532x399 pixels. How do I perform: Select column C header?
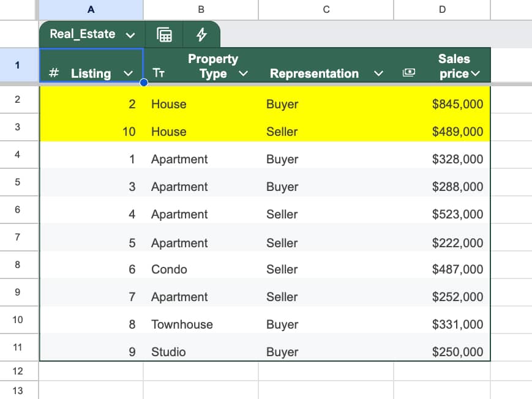(x=326, y=10)
